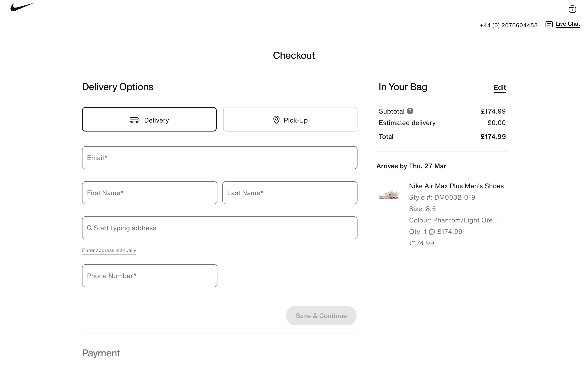The width and height of the screenshot is (588, 367).
Task: Switch to the Pick-Up option
Action: (290, 119)
